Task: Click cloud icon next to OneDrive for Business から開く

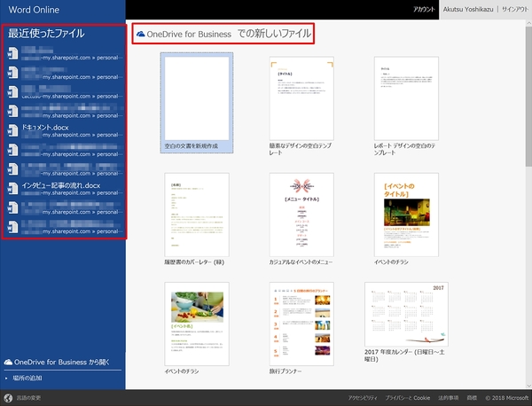Action: [8, 363]
